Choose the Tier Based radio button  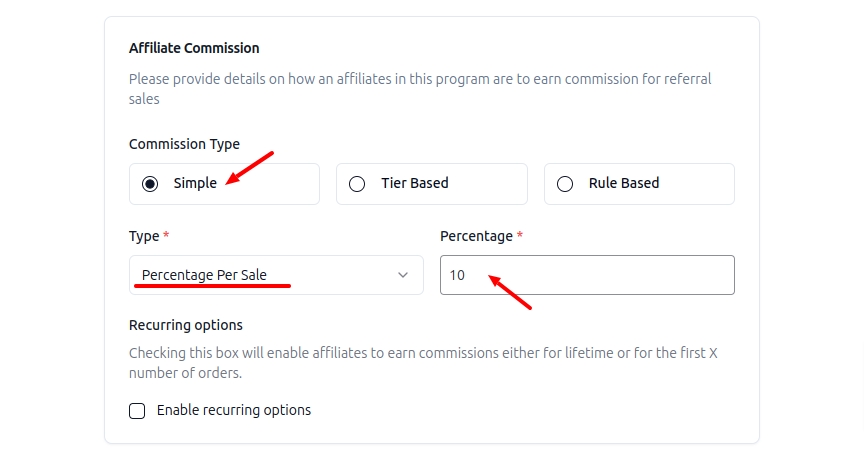point(356,184)
